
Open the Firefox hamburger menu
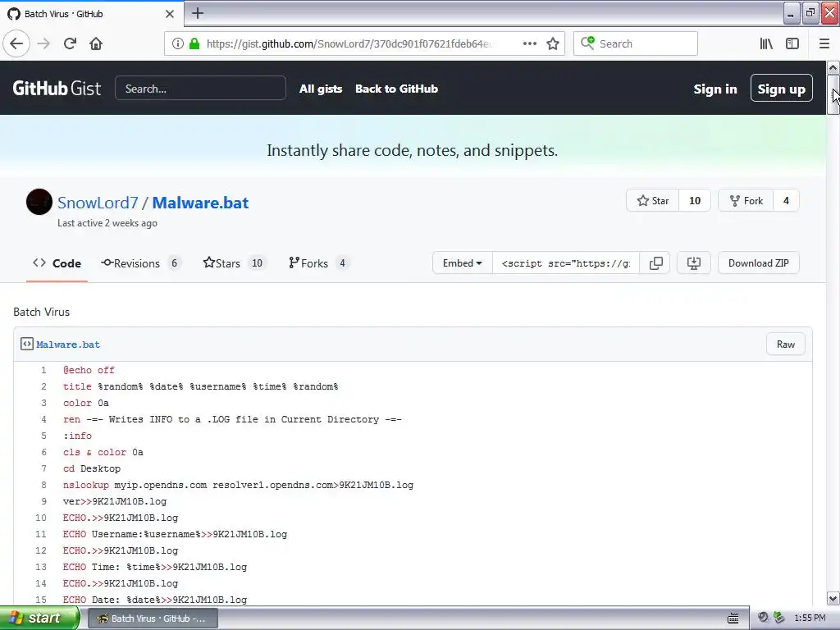(824, 43)
